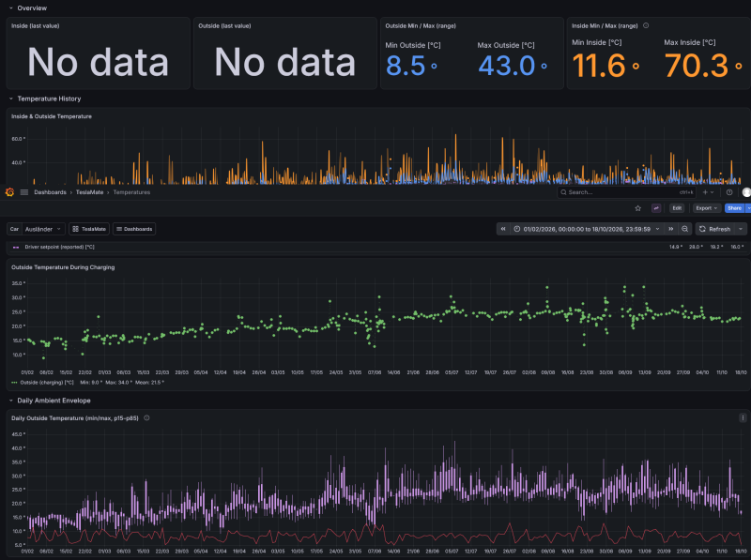This screenshot has width=751, height=560.
Task: Click info icon beside Daily Outside Temperature title
Action: 146,417
